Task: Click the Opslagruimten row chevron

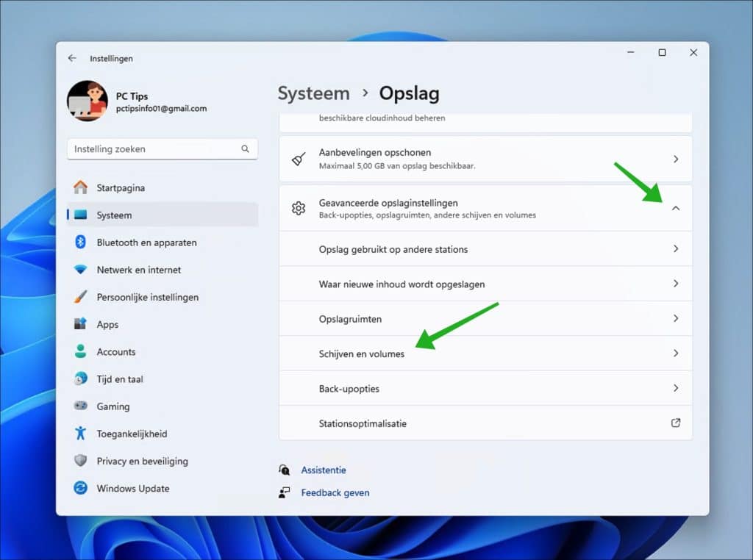Action: point(676,319)
